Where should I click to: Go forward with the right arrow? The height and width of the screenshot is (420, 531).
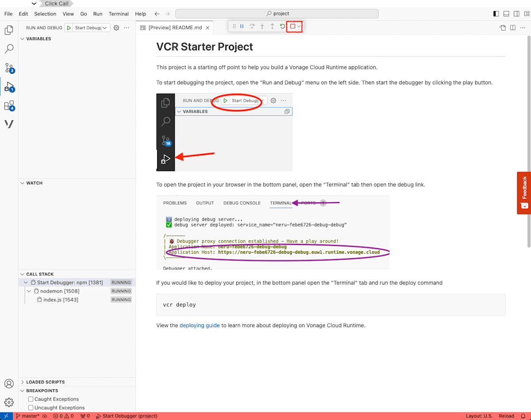pyautogui.click(x=167, y=14)
